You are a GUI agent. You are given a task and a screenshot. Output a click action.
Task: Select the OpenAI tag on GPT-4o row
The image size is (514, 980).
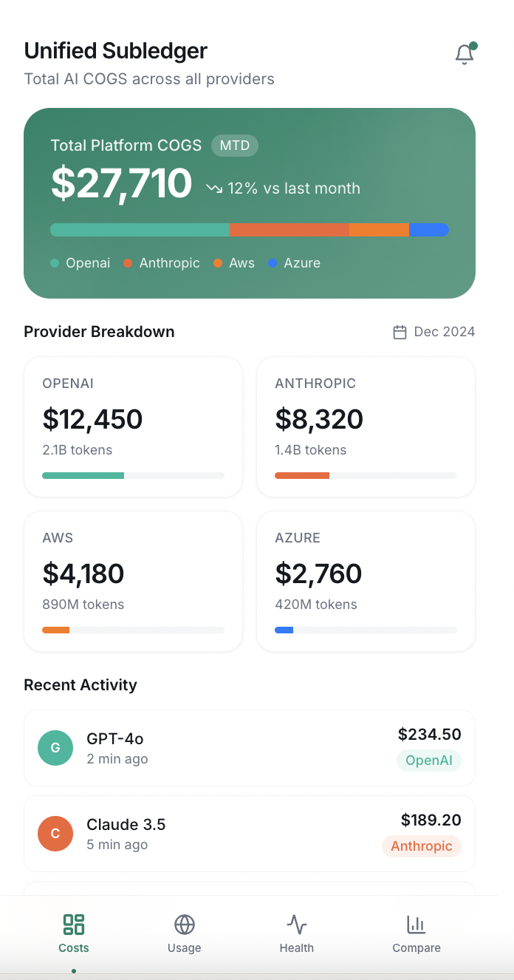pos(428,760)
